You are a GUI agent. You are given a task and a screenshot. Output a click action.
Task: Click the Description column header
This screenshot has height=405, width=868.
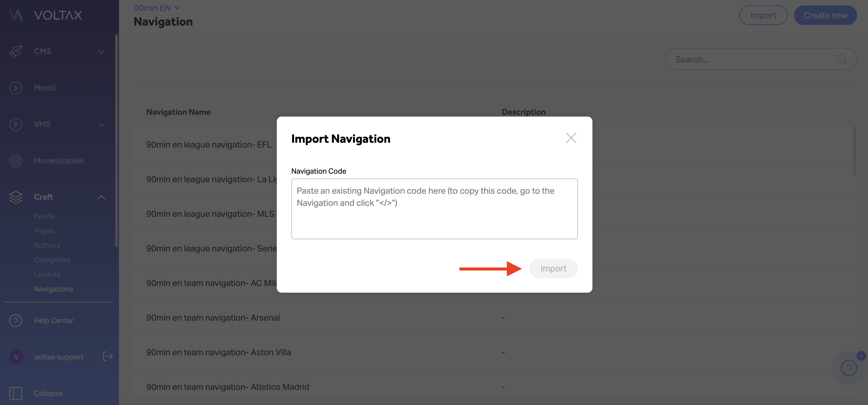(523, 112)
